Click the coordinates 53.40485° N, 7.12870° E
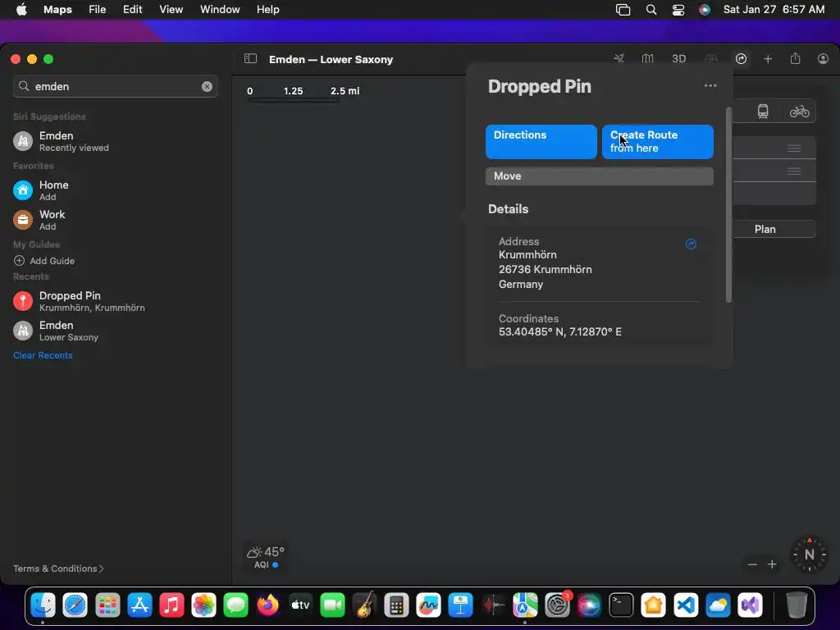 click(559, 332)
